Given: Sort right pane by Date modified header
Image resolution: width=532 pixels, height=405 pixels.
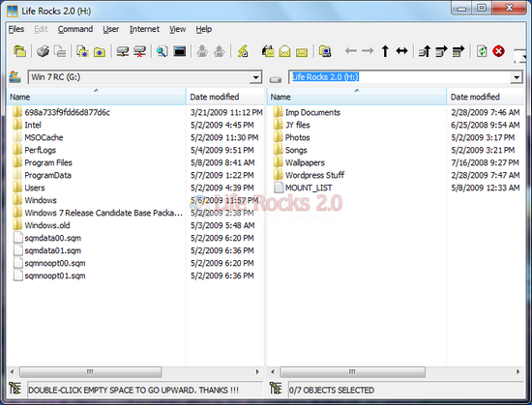Looking at the screenshot, I should (x=486, y=97).
